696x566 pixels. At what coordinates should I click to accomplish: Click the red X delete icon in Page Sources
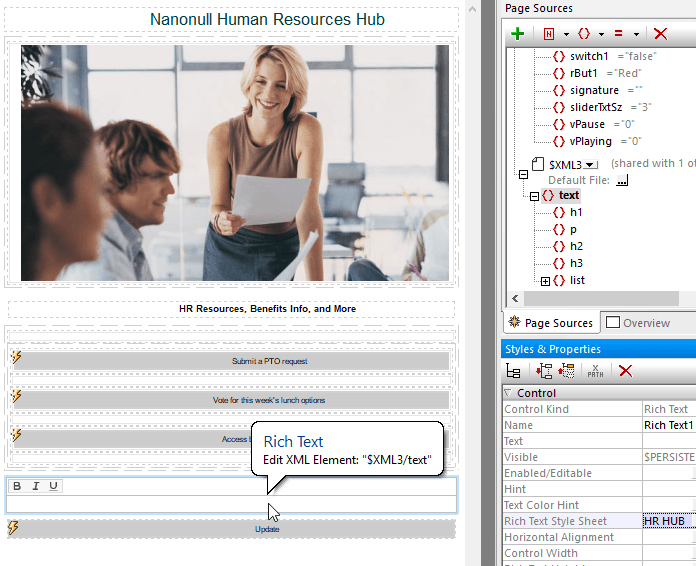pyautogui.click(x=659, y=34)
